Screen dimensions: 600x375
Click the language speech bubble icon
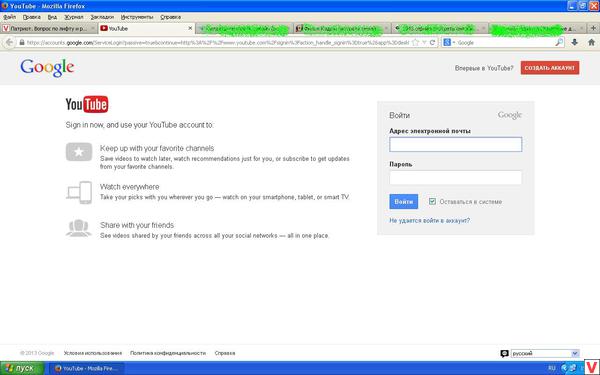point(504,354)
